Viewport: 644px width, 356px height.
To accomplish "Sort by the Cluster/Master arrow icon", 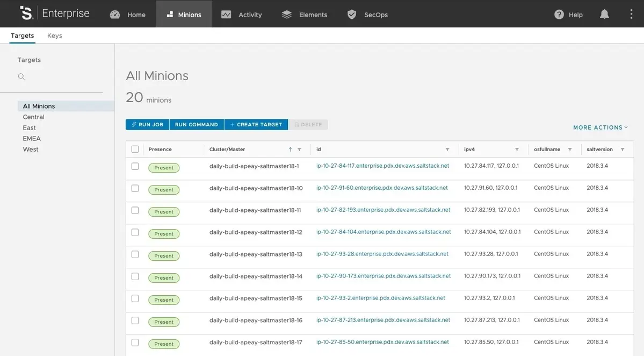I will (x=291, y=149).
